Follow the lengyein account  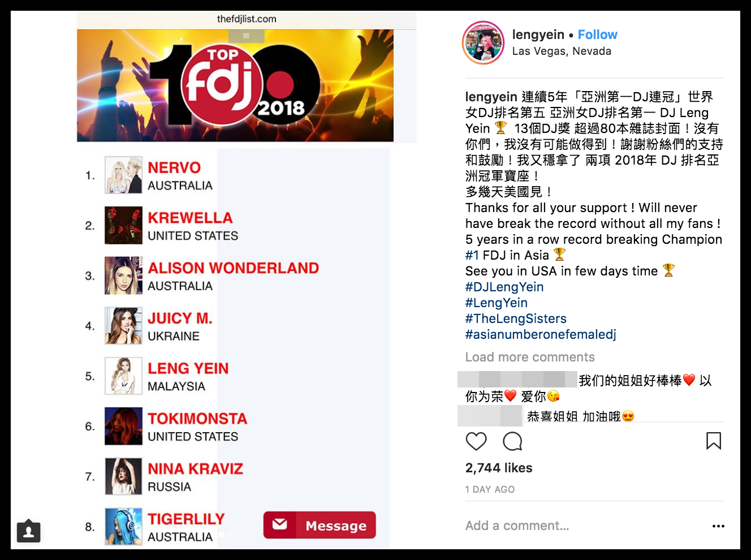597,35
